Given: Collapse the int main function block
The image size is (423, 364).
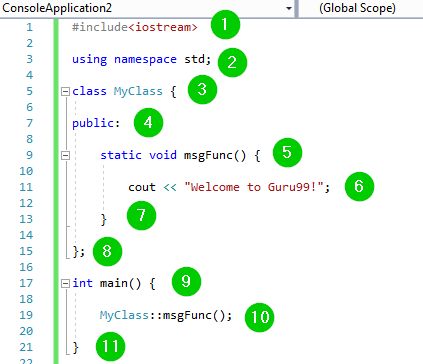Looking at the screenshot, I should [65, 283].
